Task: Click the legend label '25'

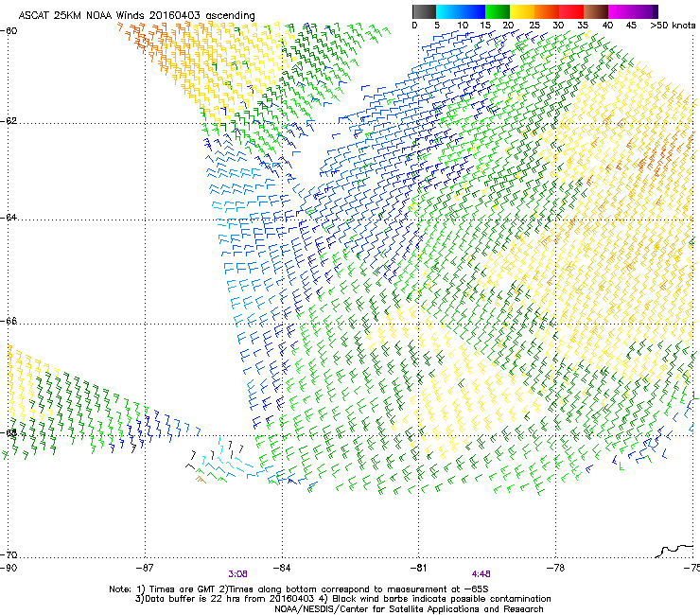Action: [534, 25]
